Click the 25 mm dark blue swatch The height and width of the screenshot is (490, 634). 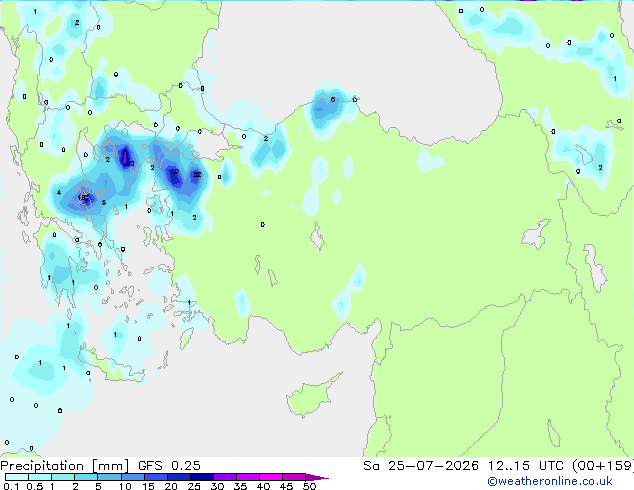click(x=202, y=477)
